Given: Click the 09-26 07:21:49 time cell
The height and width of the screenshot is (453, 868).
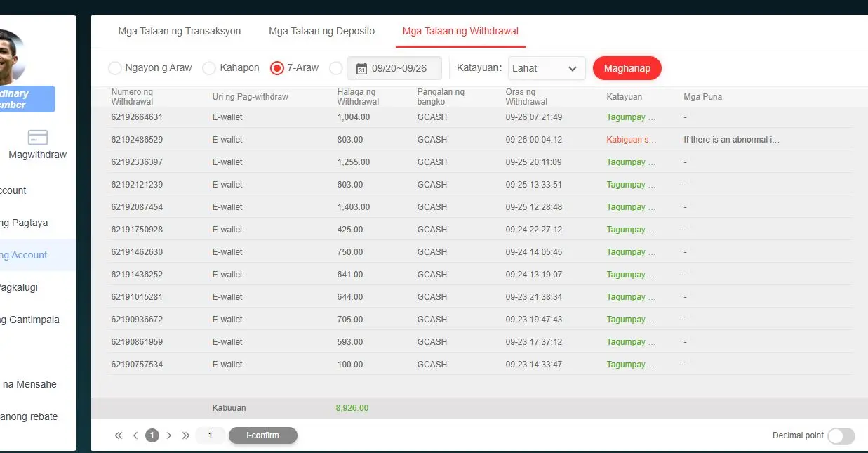Looking at the screenshot, I should (534, 117).
